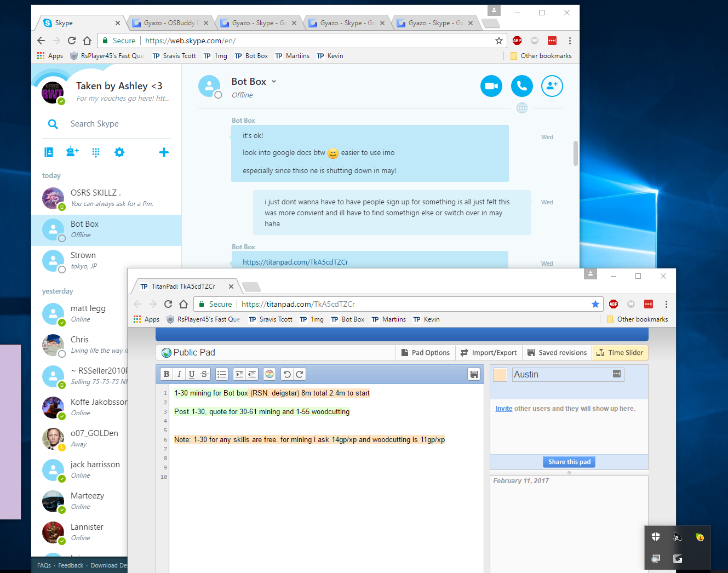Click the Invite link for other users
This screenshot has width=728, height=573.
click(504, 409)
